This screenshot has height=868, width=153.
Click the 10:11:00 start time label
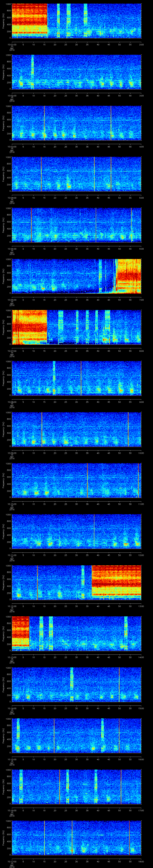(12, 555)
